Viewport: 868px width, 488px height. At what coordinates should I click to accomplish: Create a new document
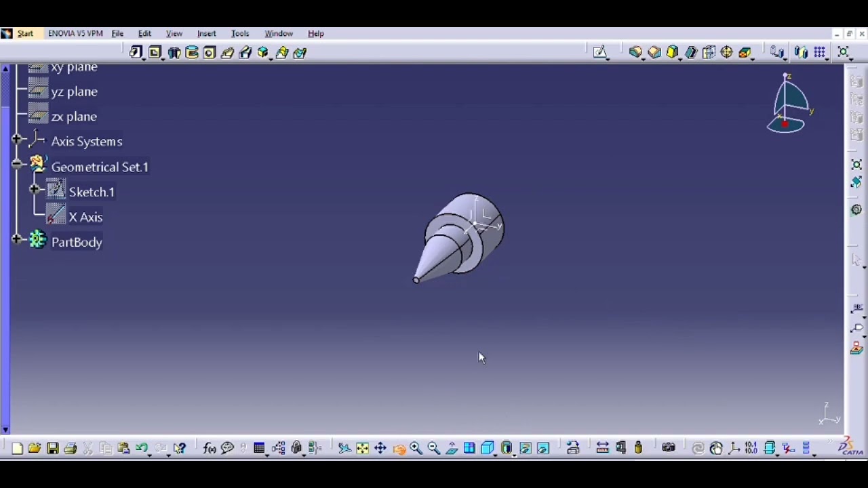tap(17, 448)
